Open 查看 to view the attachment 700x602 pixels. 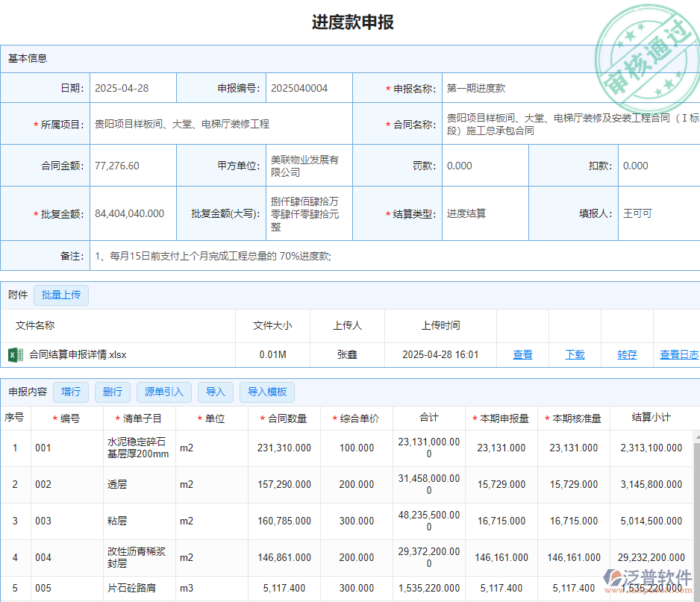pos(522,354)
